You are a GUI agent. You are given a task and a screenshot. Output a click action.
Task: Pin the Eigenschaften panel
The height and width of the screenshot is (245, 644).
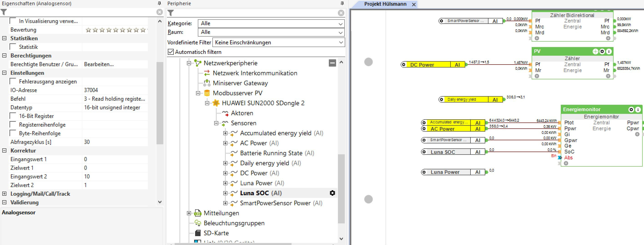(159, 3)
